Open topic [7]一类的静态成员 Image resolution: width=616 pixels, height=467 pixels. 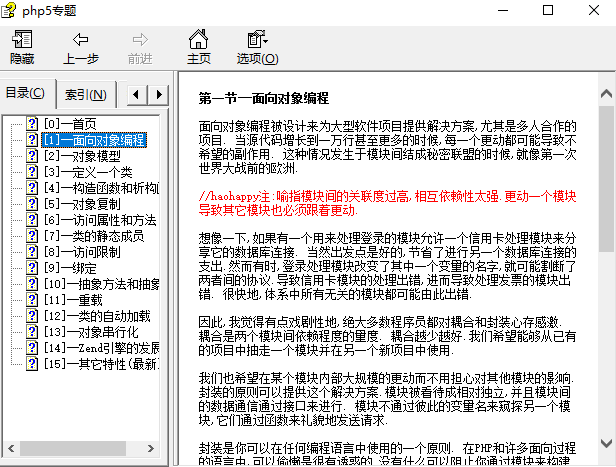tap(93, 236)
